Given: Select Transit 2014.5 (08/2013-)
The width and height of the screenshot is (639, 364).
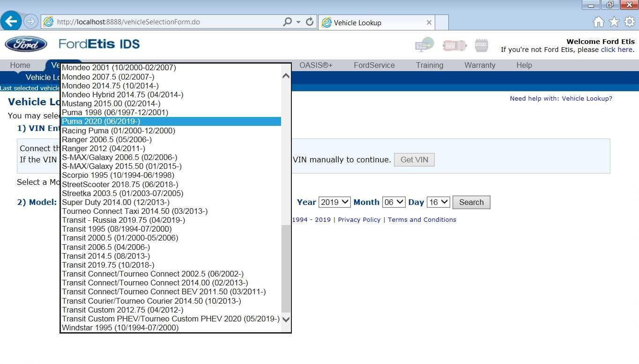Looking at the screenshot, I should pos(171,256).
